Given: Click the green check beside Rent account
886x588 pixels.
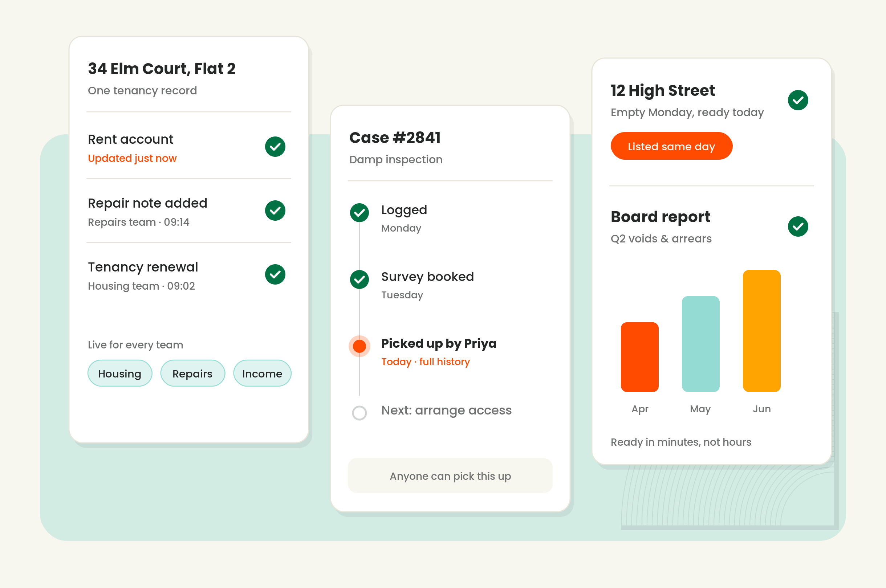Looking at the screenshot, I should click(x=275, y=147).
